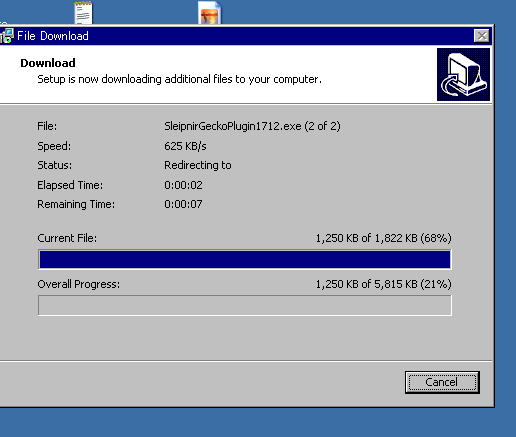
Task: Click the Redirecting to status text
Action: pos(198,165)
